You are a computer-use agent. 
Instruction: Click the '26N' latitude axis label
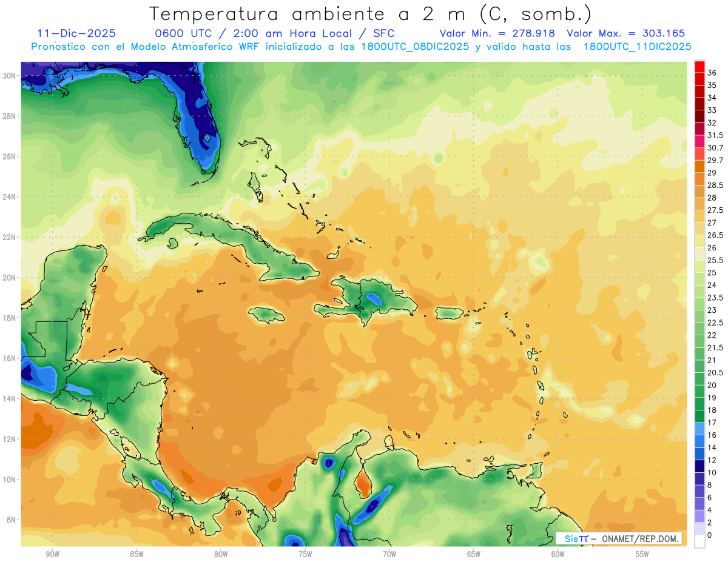10,156
